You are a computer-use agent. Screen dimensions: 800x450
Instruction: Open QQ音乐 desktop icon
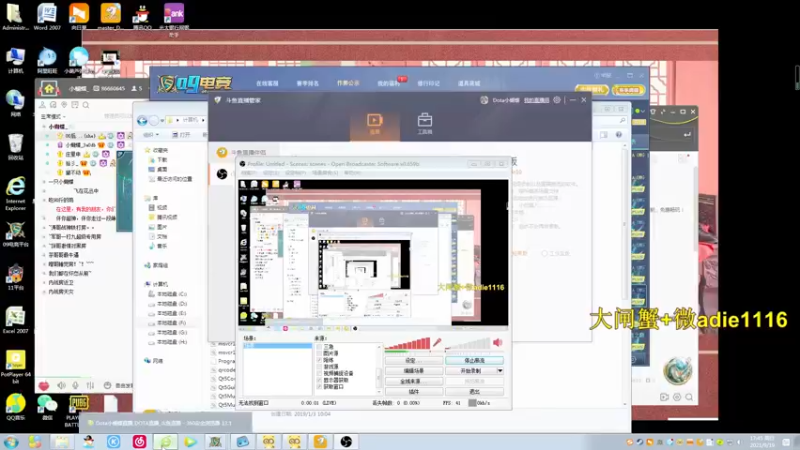point(15,407)
